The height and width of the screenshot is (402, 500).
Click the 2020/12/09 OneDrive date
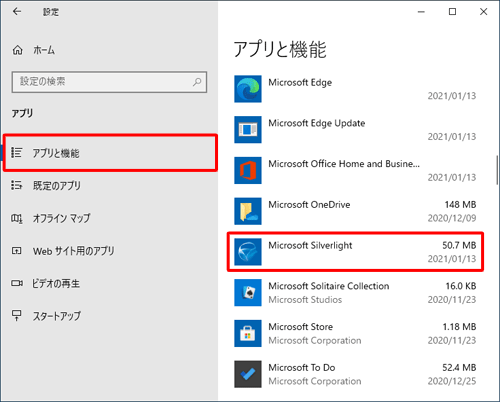[452, 218]
